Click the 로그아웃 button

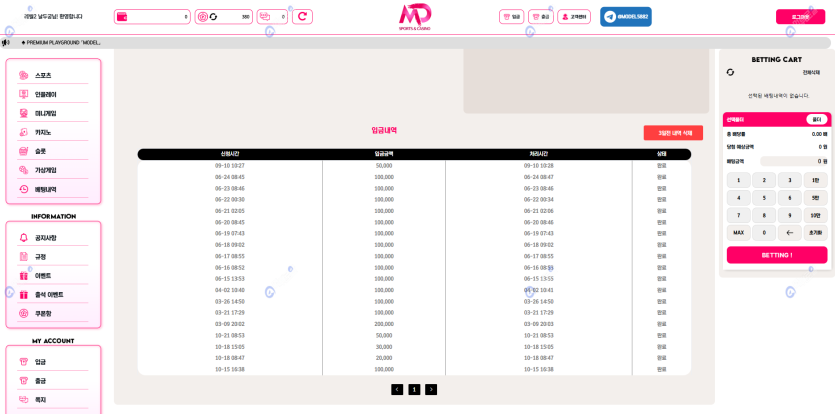(800, 17)
